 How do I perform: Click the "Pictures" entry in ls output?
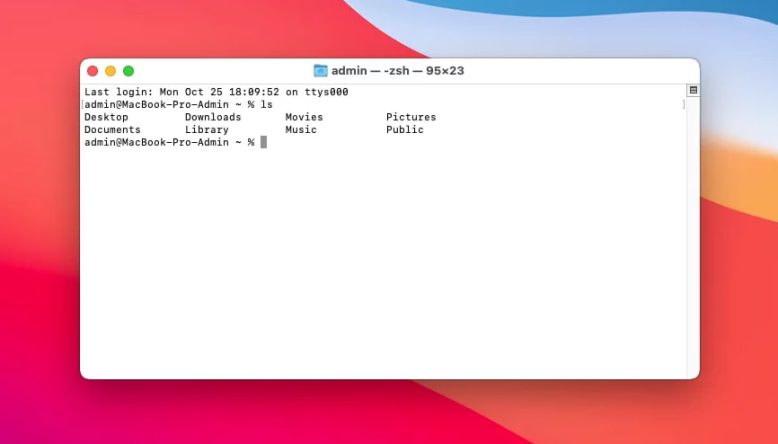pos(411,117)
